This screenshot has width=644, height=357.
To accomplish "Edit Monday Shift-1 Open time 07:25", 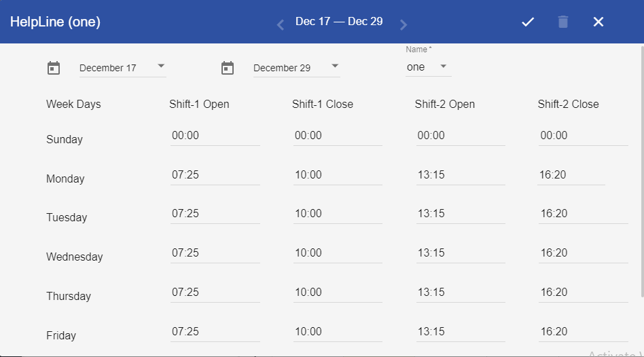I will click(215, 175).
